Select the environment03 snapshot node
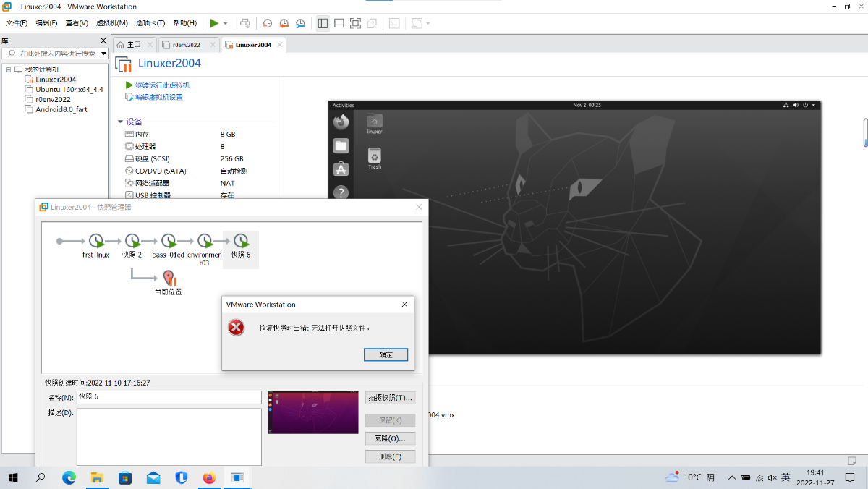868x489 pixels. tap(205, 249)
